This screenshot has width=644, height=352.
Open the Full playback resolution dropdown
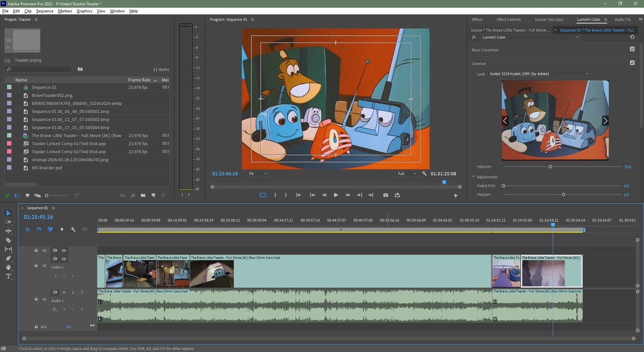(x=406, y=174)
